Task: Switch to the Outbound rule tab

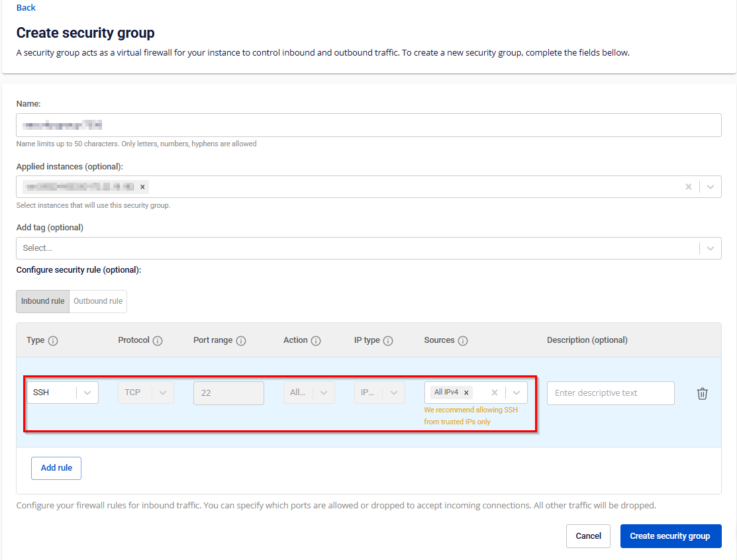Action: tap(98, 301)
